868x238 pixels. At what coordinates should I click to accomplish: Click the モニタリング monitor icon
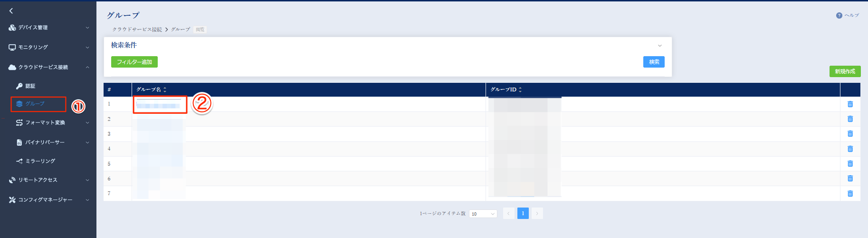[12, 47]
